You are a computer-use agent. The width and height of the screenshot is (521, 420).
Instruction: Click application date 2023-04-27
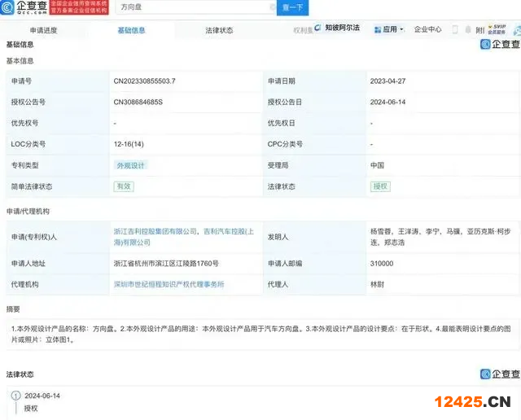tap(387, 81)
